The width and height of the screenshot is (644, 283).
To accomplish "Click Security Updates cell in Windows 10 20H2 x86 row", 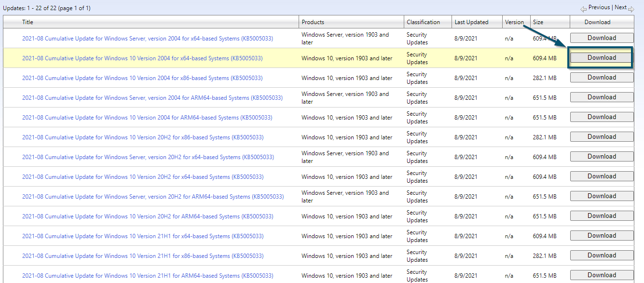I will (417, 137).
